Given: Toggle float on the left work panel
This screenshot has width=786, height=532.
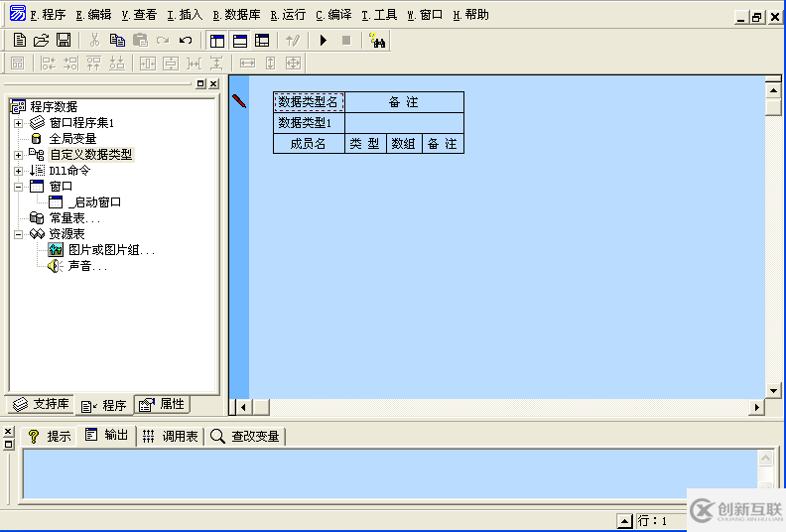Looking at the screenshot, I should coord(201,83).
